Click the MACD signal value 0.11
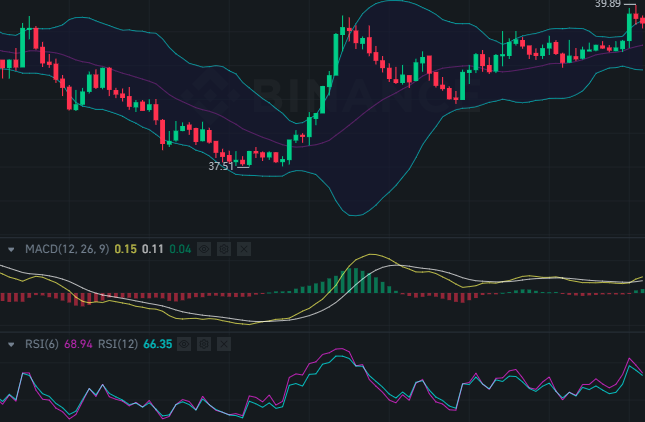The height and width of the screenshot is (422, 645). 153,249
